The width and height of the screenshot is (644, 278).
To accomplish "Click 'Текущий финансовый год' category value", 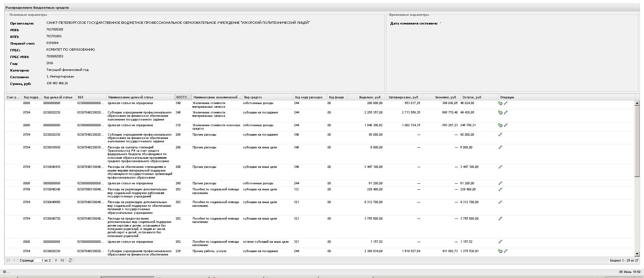I will pyautogui.click(x=67, y=70).
